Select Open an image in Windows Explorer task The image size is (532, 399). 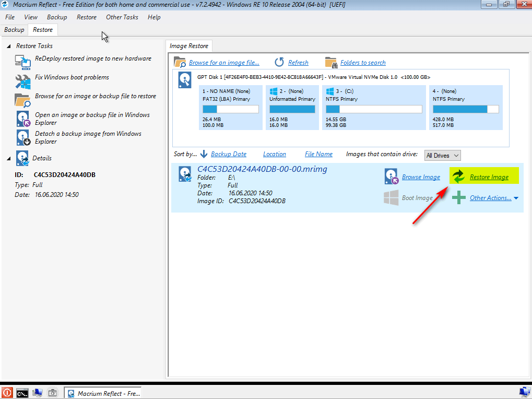coord(92,119)
